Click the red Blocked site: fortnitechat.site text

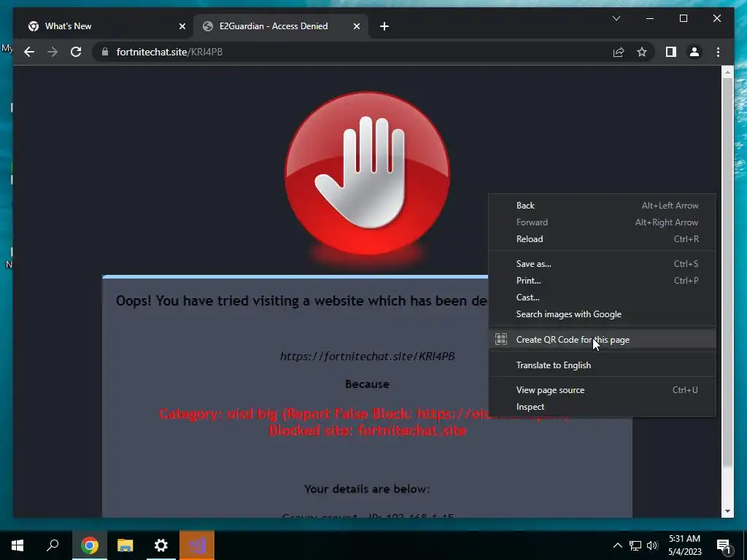pyautogui.click(x=368, y=430)
